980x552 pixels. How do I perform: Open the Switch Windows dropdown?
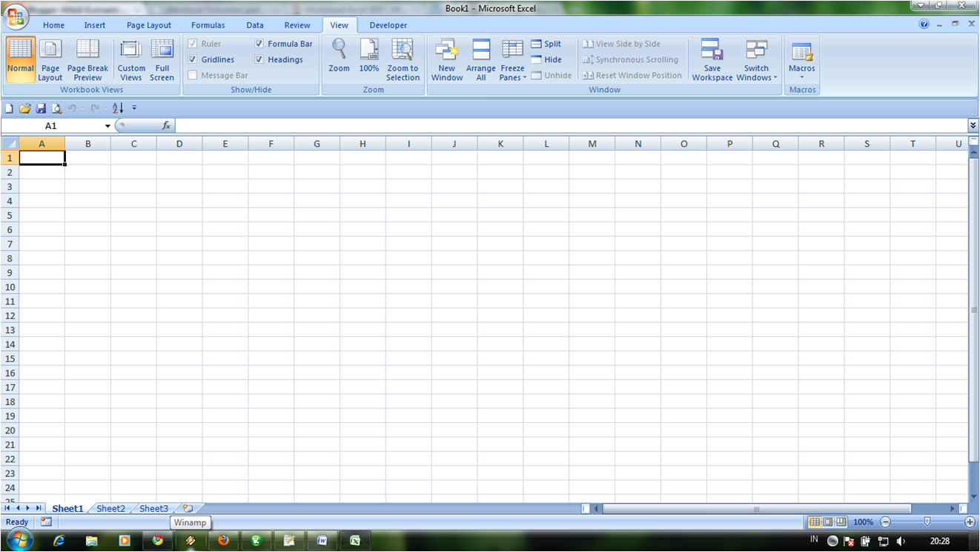[x=756, y=59]
